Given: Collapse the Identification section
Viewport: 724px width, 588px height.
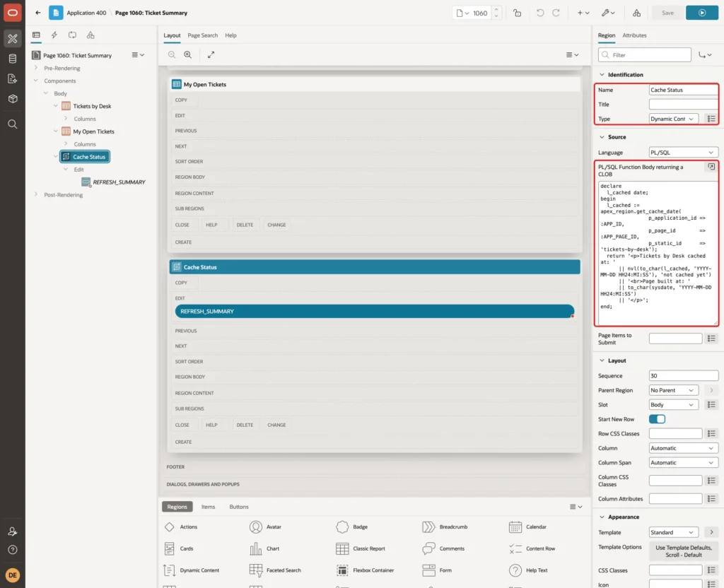Looking at the screenshot, I should coord(602,75).
